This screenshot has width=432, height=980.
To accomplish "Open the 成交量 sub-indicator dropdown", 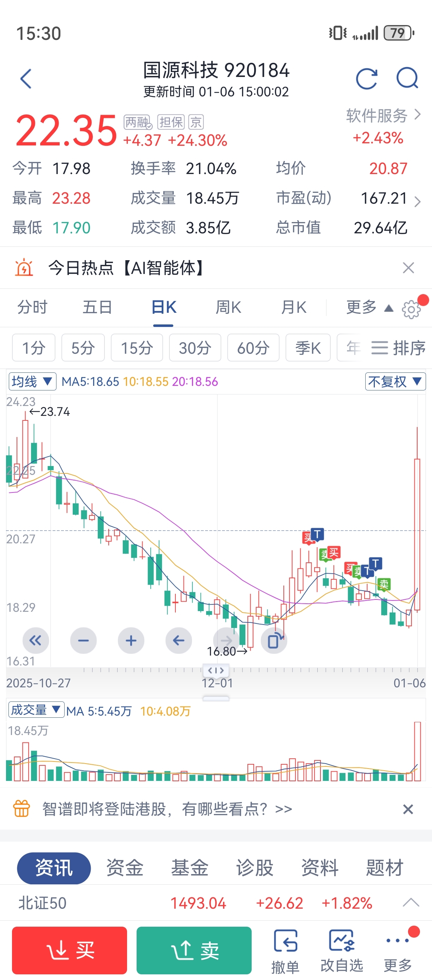I will [36, 710].
